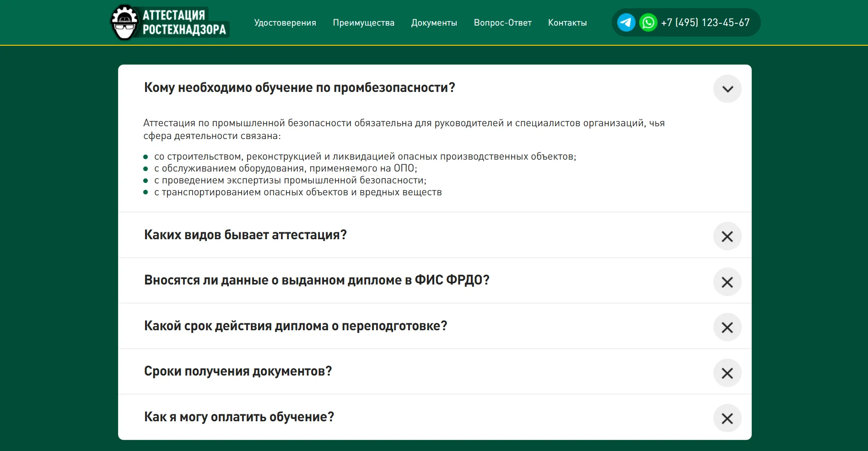Open the Преимущества menu section

pyautogui.click(x=364, y=23)
